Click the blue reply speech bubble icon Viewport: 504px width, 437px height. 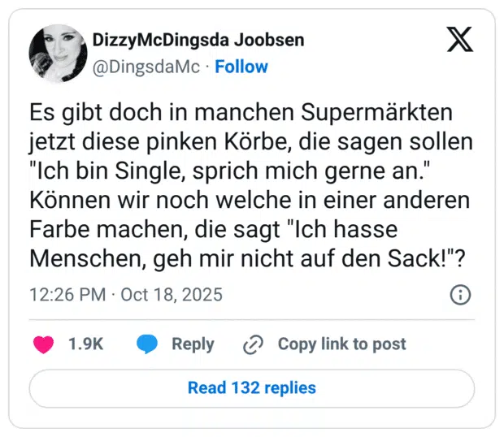(147, 344)
